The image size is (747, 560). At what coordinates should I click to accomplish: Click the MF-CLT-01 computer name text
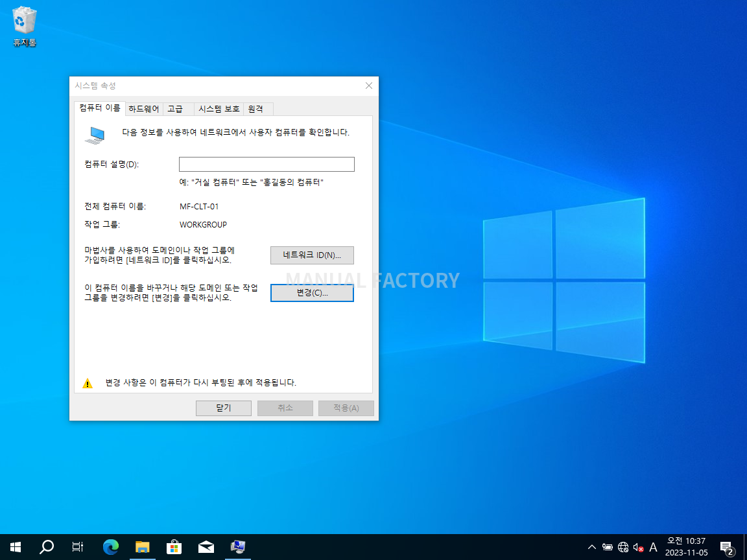(x=199, y=207)
